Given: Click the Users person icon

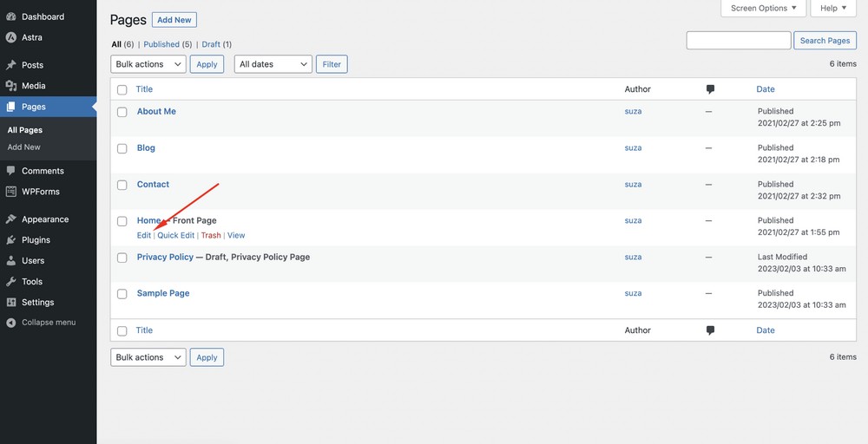Looking at the screenshot, I should click(11, 260).
